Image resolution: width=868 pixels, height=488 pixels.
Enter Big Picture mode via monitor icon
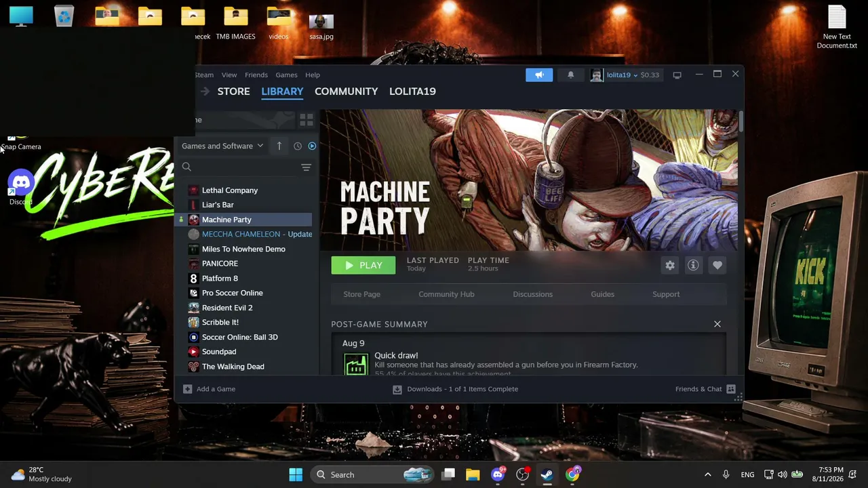pyautogui.click(x=677, y=75)
